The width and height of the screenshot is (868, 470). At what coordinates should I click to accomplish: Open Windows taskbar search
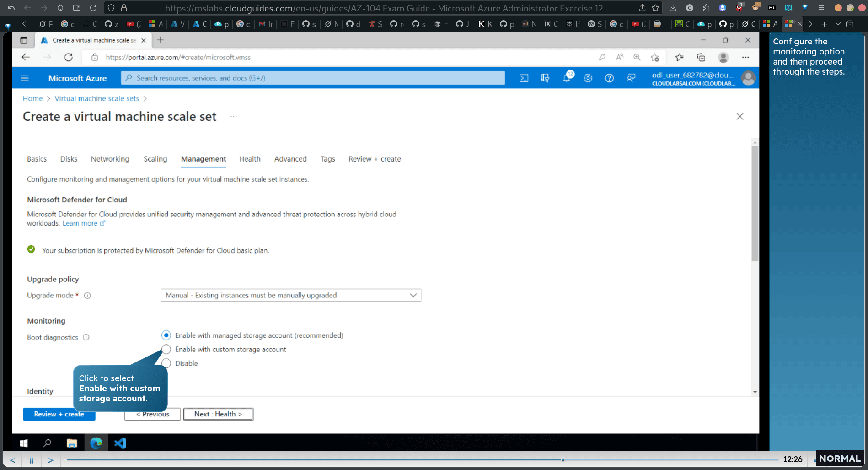[x=47, y=443]
